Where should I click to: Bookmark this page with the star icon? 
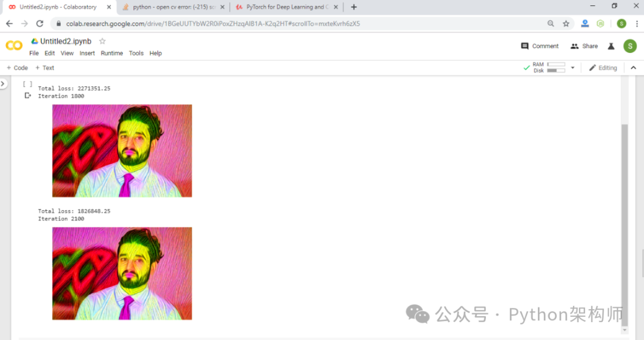coord(566,24)
